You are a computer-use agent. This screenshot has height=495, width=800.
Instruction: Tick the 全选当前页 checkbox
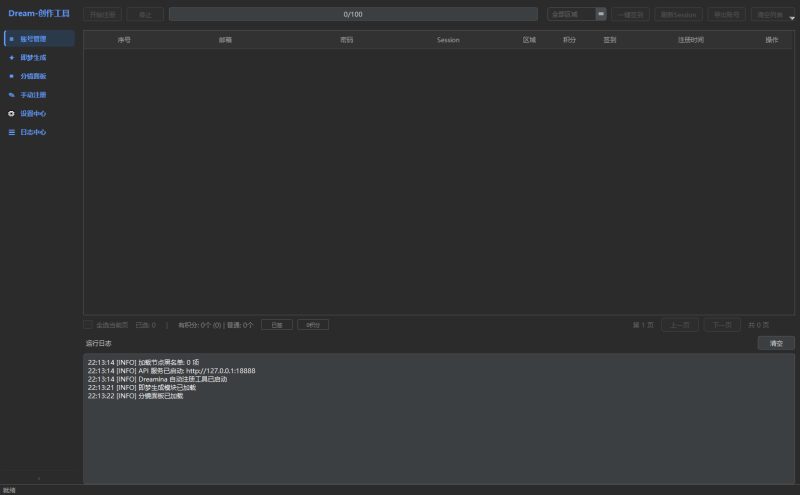tap(88, 325)
